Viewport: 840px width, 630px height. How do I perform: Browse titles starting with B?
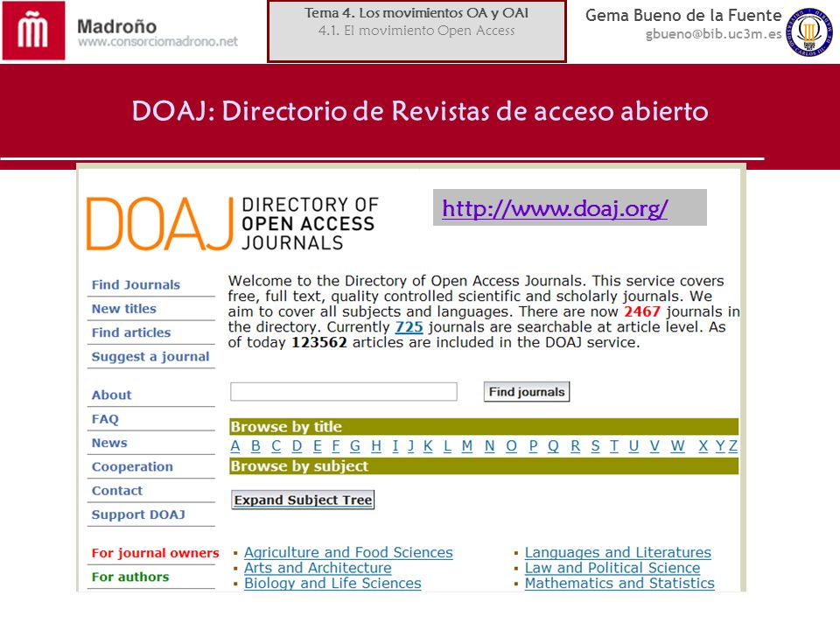255,446
